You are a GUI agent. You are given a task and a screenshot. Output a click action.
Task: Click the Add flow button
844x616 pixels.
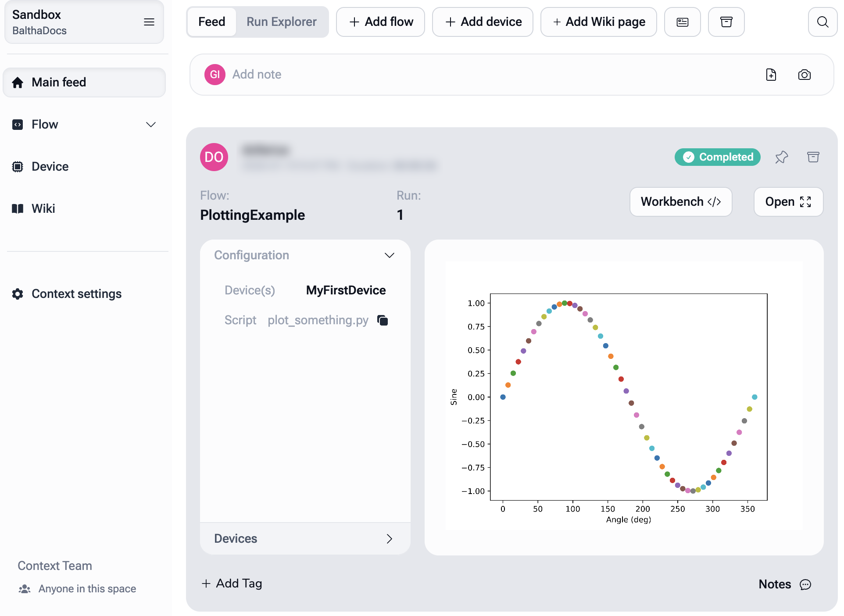tap(380, 22)
